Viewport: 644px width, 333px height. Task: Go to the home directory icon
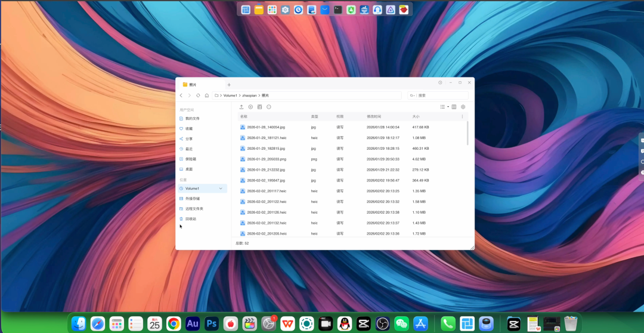click(206, 95)
